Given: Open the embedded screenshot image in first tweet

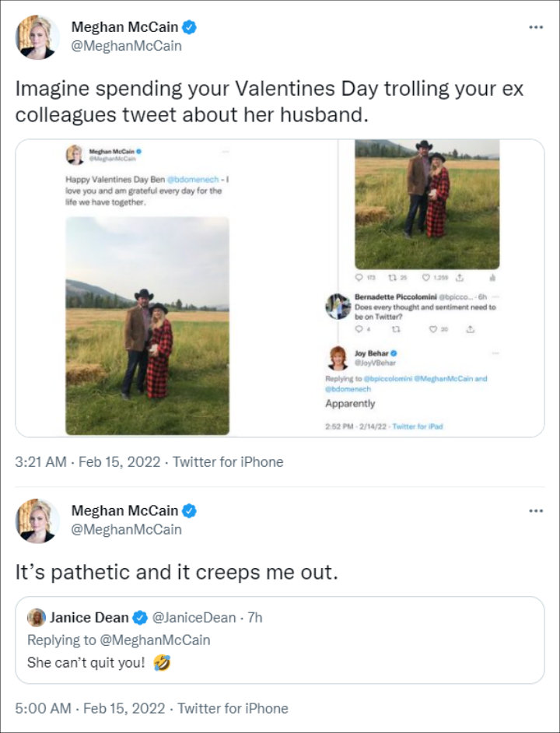Looking at the screenshot, I should pos(280,288).
